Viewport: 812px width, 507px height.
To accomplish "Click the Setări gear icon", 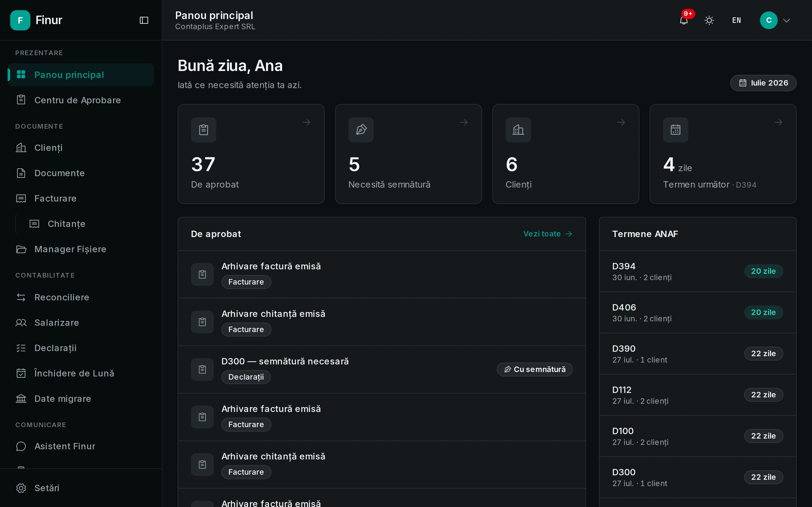I will tap(21, 488).
